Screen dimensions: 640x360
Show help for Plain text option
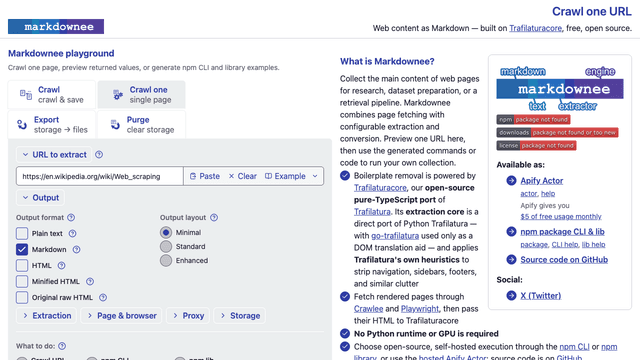coord(72,233)
